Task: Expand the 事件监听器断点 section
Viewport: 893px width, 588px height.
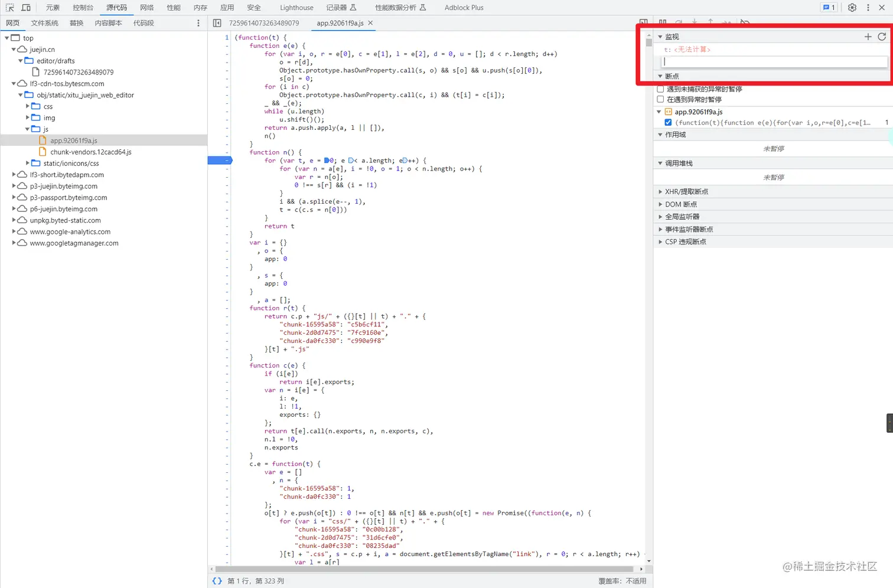Action: [x=660, y=229]
